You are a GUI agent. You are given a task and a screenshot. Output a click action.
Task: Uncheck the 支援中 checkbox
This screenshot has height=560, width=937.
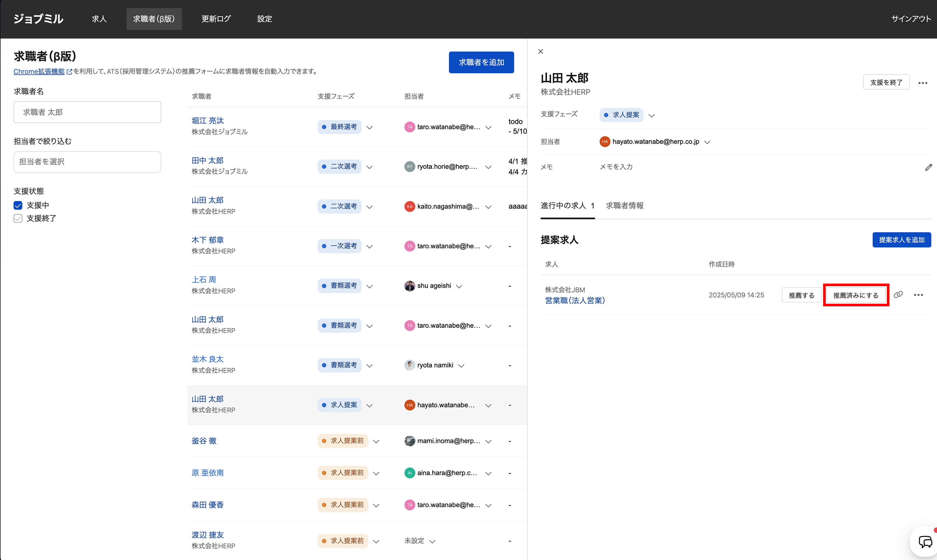(x=18, y=205)
